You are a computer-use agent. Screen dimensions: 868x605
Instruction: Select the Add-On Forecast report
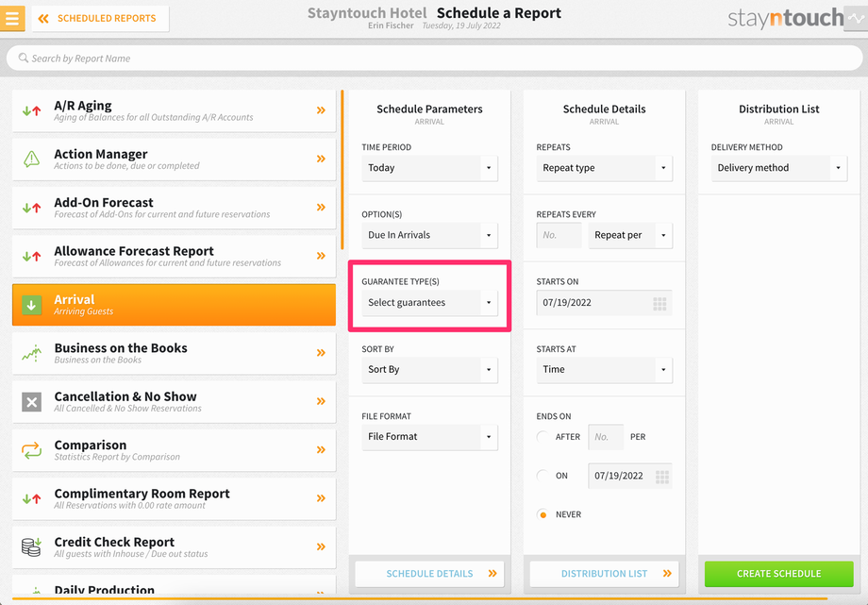click(x=174, y=208)
